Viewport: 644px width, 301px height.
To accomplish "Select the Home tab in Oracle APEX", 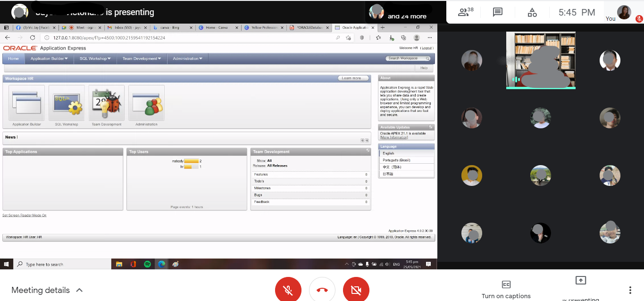I will click(13, 59).
